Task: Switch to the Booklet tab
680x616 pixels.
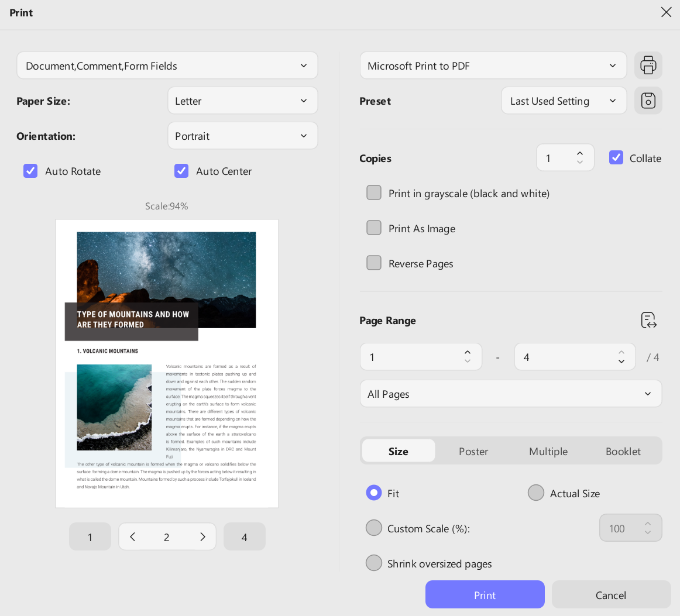Action: (623, 451)
